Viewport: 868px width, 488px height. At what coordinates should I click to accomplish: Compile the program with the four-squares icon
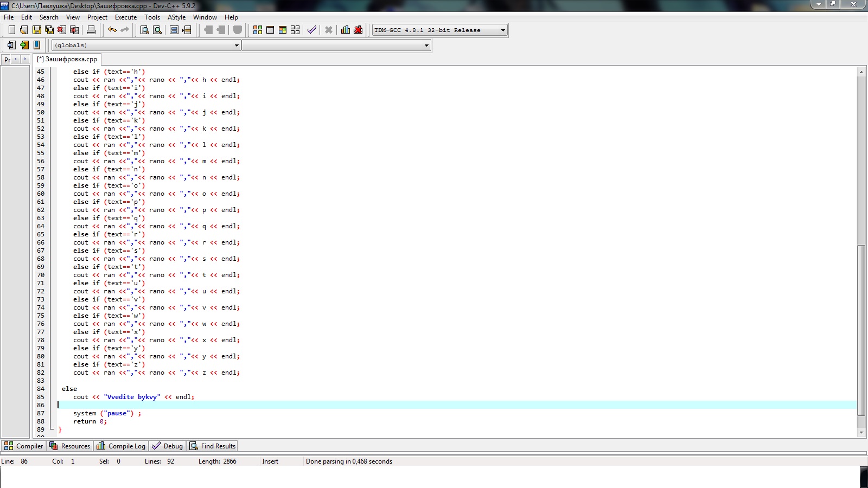[x=258, y=30]
